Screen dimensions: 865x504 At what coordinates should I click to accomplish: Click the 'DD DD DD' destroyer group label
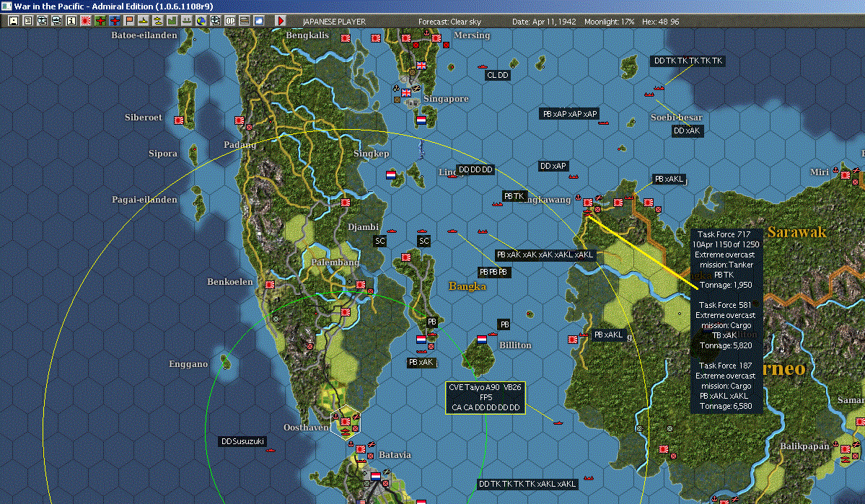[475, 170]
